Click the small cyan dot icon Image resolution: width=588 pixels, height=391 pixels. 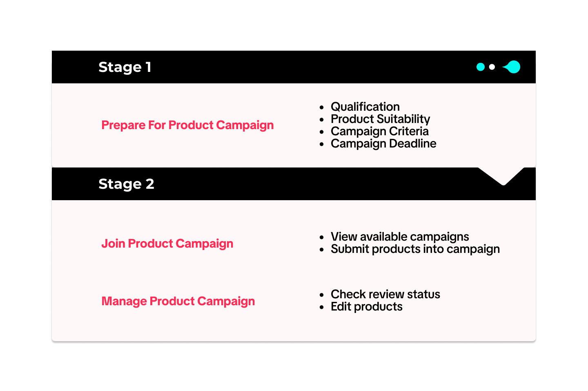[x=481, y=67]
